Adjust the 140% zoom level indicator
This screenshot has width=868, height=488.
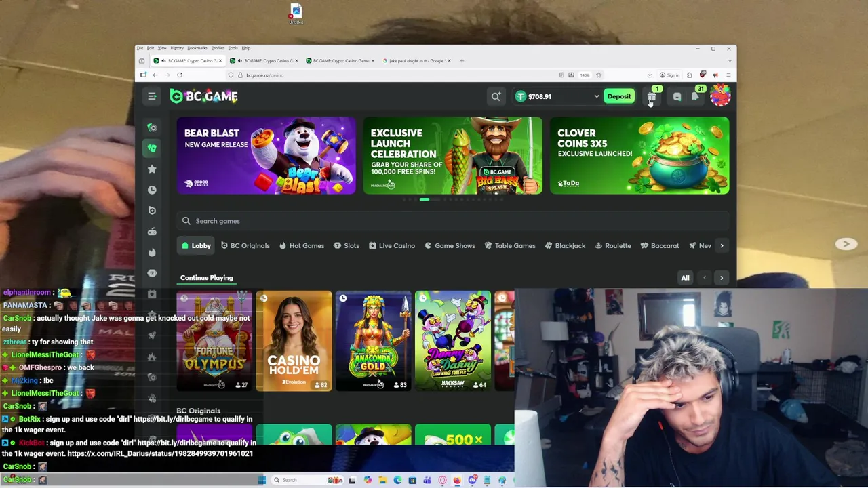click(585, 75)
